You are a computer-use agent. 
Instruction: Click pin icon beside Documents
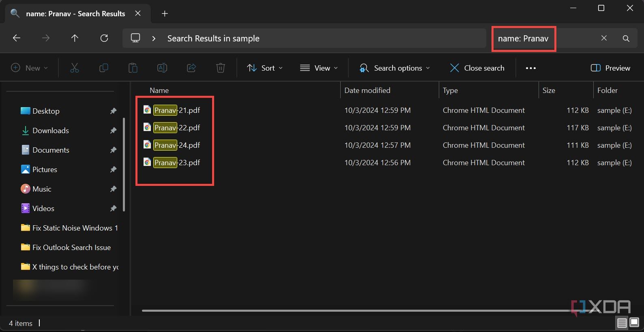pos(113,150)
